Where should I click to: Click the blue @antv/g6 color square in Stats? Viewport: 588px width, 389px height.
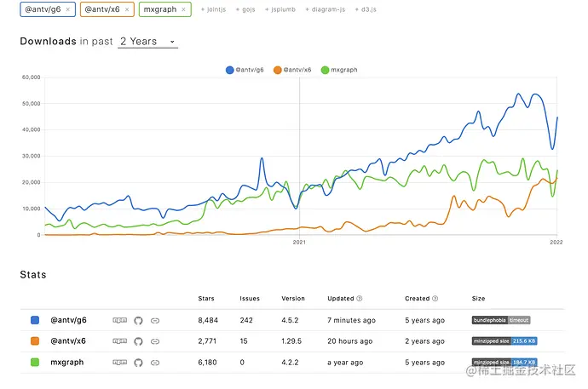35,320
